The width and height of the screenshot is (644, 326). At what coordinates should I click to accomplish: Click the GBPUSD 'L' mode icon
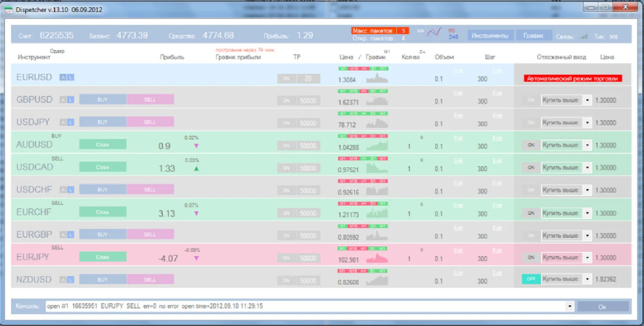click(x=70, y=100)
